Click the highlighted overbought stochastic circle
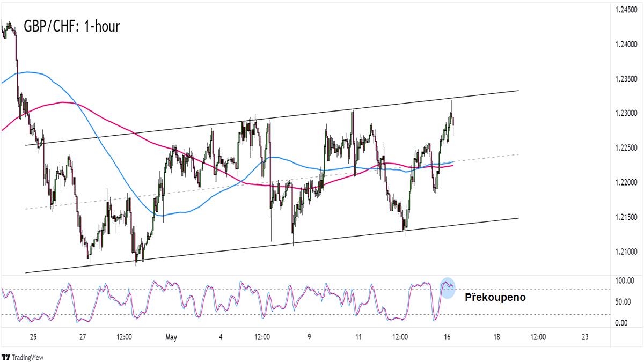This screenshot has height=362, width=644. tap(448, 288)
